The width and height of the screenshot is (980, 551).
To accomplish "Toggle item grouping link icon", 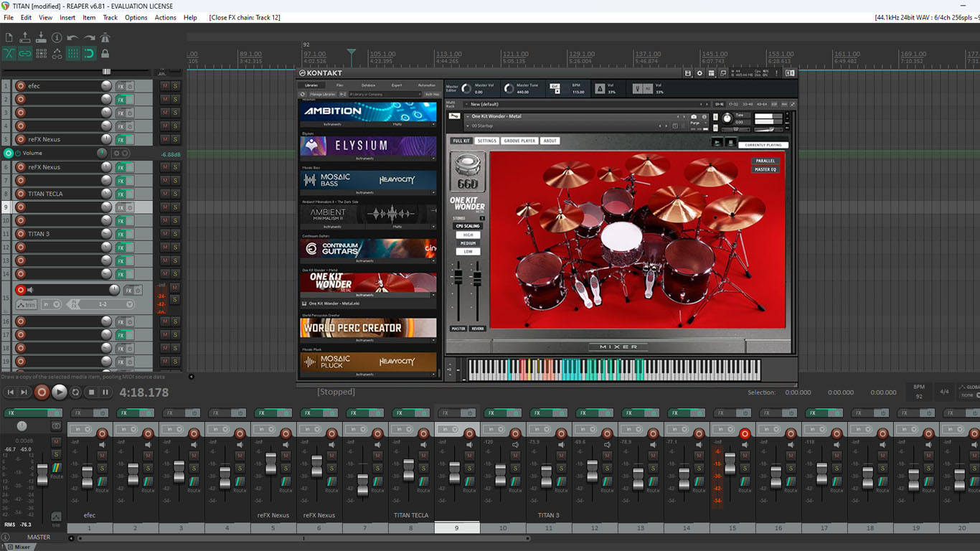I will [25, 53].
